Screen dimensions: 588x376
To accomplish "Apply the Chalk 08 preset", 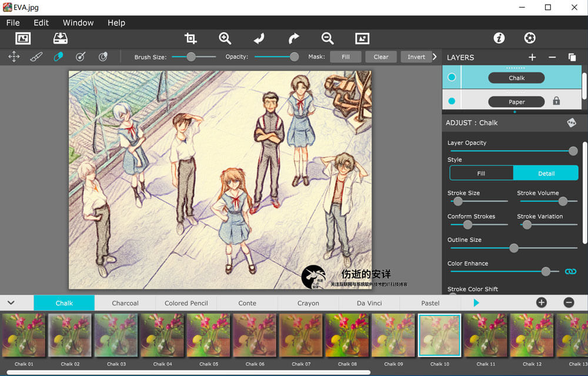I will [x=348, y=335].
